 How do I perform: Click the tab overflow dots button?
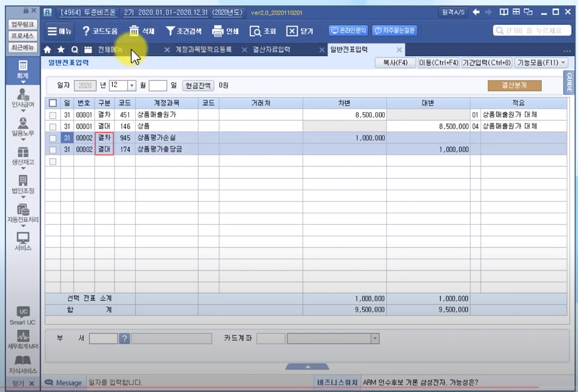567,51
